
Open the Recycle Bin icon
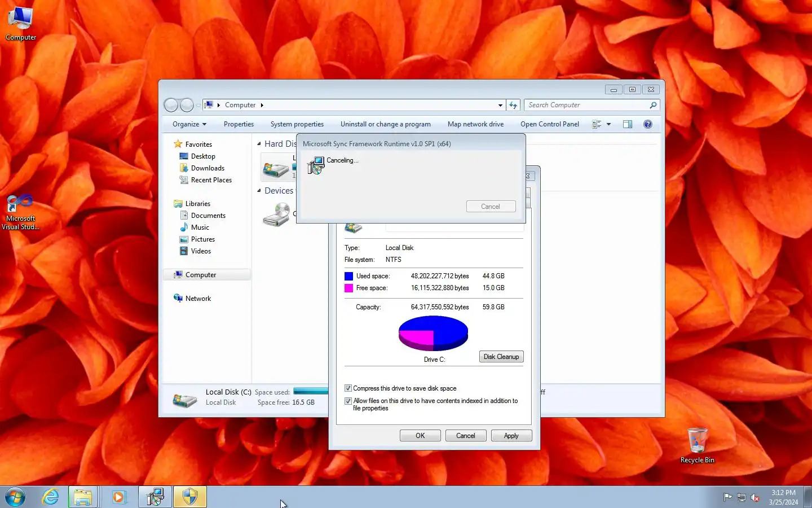pos(697,445)
